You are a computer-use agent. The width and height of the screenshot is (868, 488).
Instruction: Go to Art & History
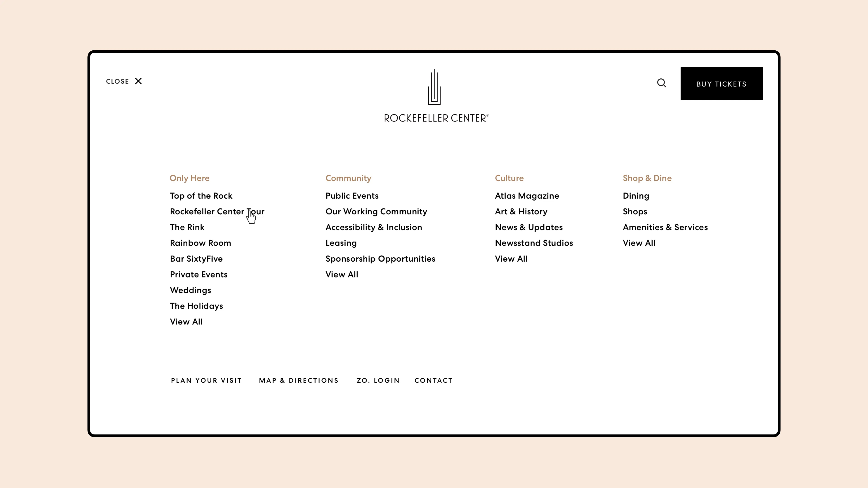[521, 211]
